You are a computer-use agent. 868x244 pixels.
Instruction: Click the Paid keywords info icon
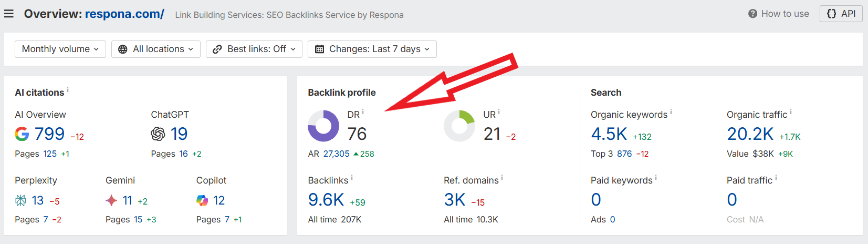(x=656, y=178)
